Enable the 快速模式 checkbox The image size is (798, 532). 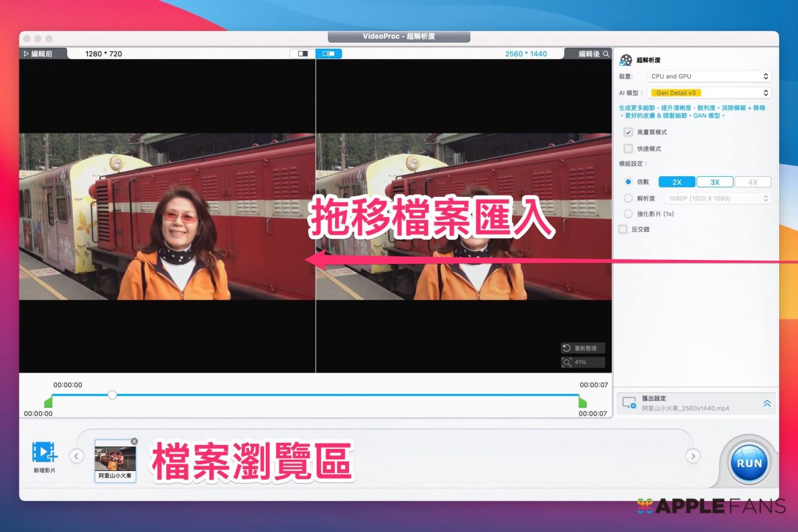coord(628,149)
